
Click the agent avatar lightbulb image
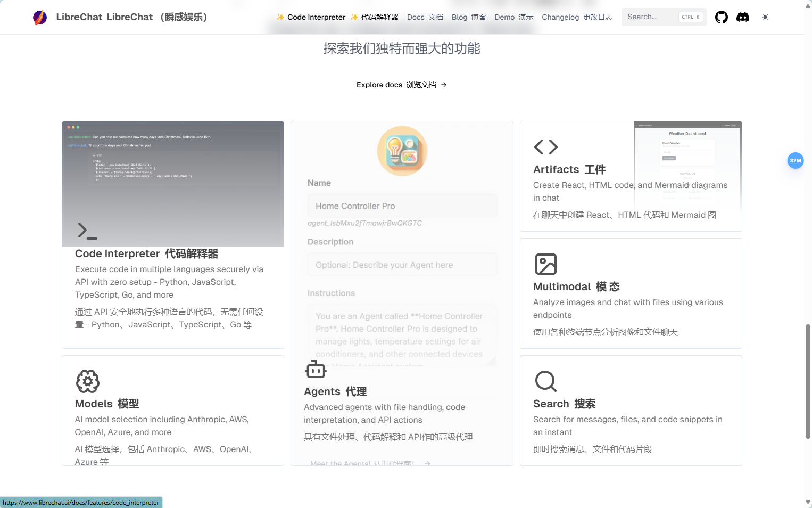[402, 151]
